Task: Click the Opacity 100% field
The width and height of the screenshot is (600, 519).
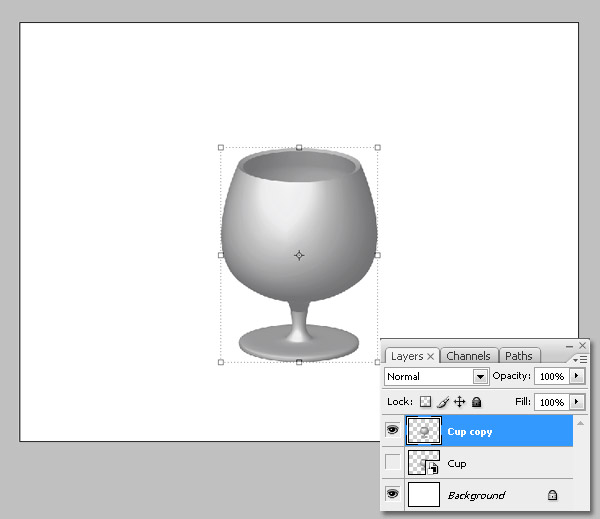Action: [x=552, y=376]
